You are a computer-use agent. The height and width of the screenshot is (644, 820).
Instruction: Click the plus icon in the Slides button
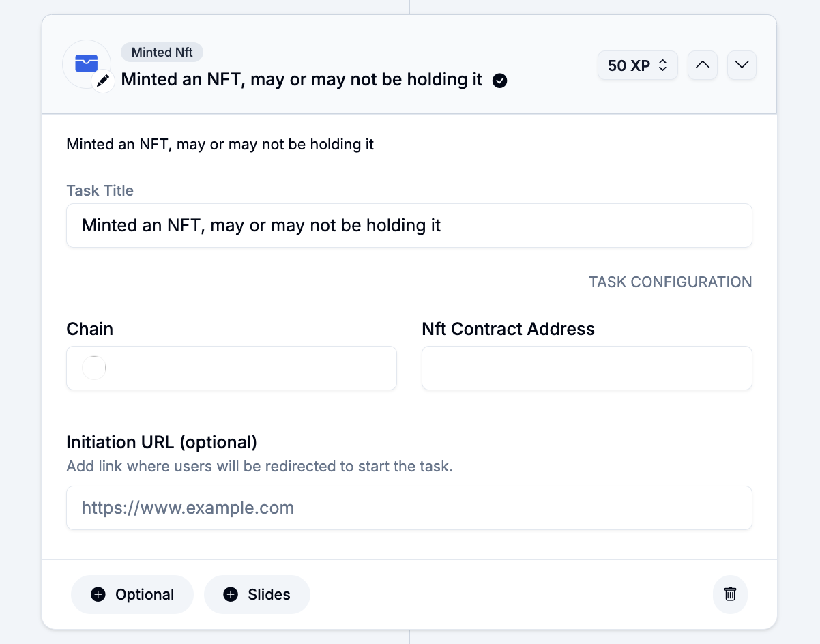231,594
